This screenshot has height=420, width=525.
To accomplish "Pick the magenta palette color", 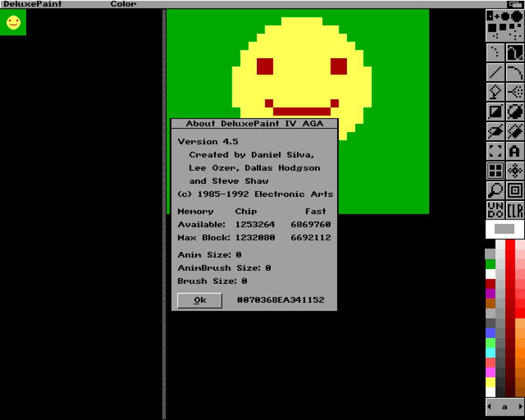I will click(x=490, y=372).
